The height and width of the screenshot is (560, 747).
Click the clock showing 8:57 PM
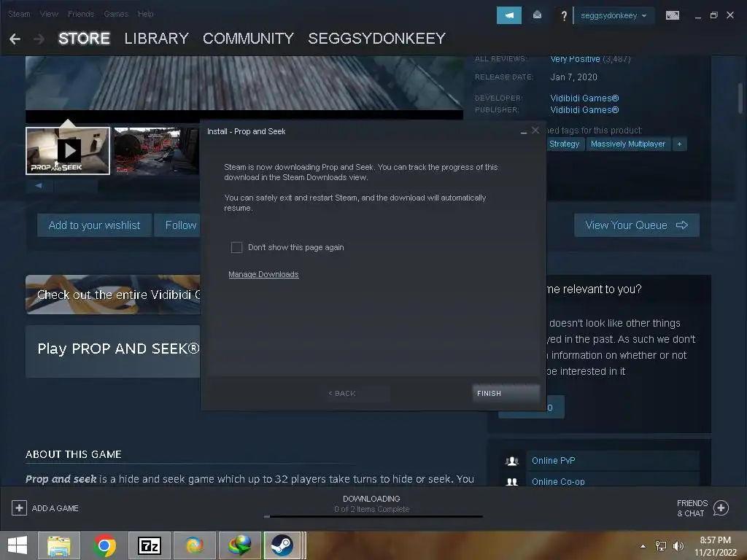[715, 540]
